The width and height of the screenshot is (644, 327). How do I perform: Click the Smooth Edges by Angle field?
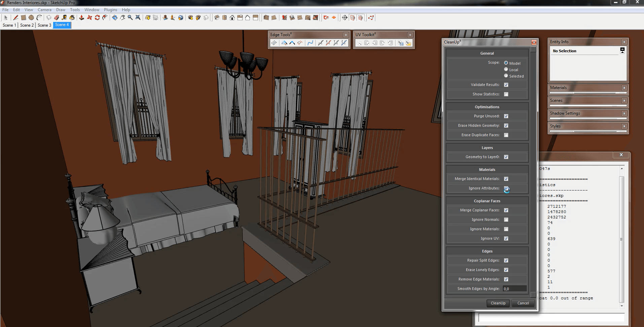[x=514, y=289]
